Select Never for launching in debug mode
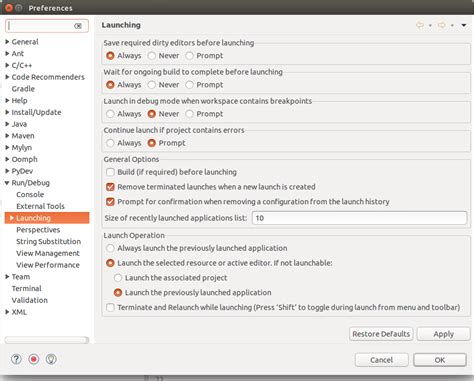Image resolution: width=474 pixels, height=381 pixels. [x=152, y=114]
